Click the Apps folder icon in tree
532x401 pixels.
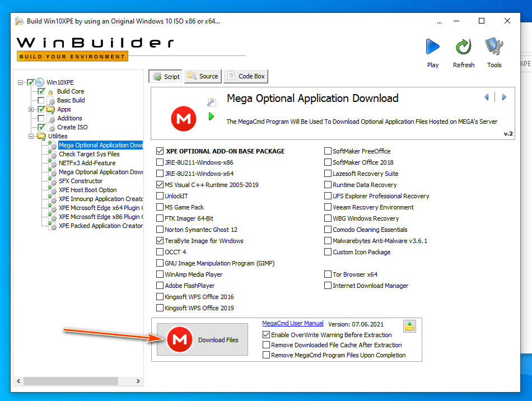pos(50,109)
